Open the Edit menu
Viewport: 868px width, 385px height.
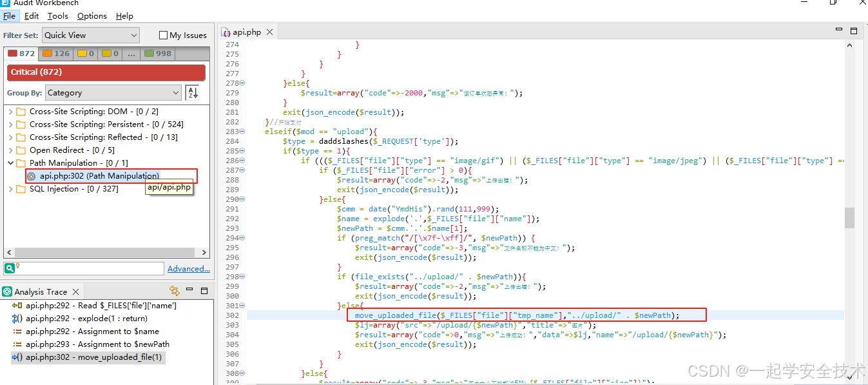(x=32, y=16)
